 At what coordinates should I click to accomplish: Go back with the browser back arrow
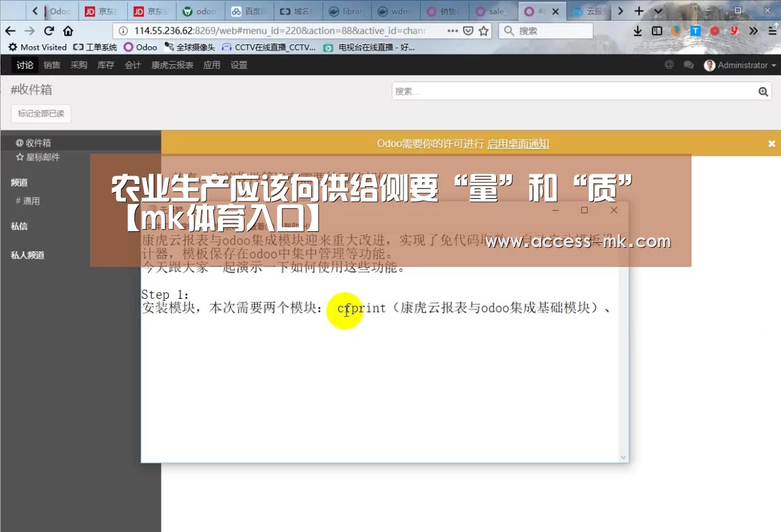click(x=10, y=31)
